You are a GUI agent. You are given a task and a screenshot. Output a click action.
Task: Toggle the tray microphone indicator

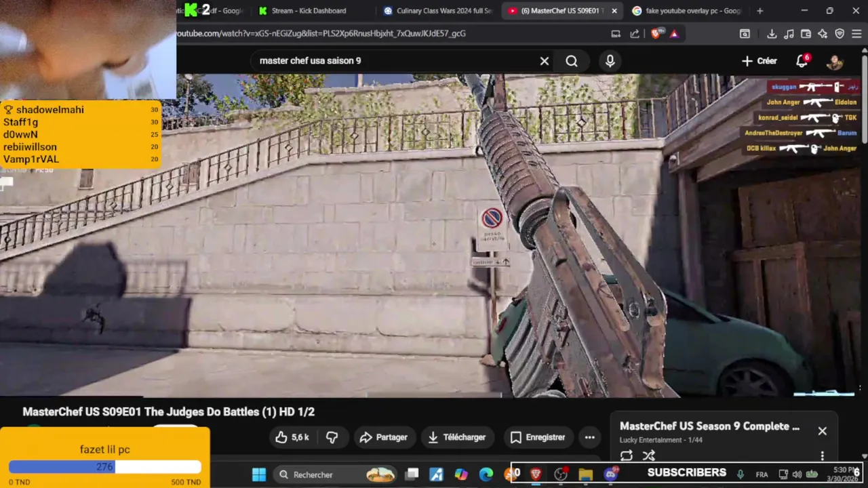click(x=741, y=474)
